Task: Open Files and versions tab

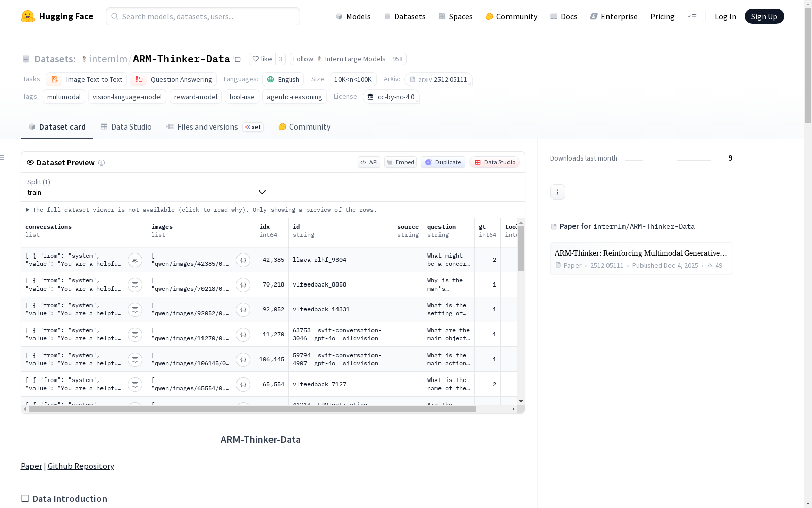Action: [215, 127]
